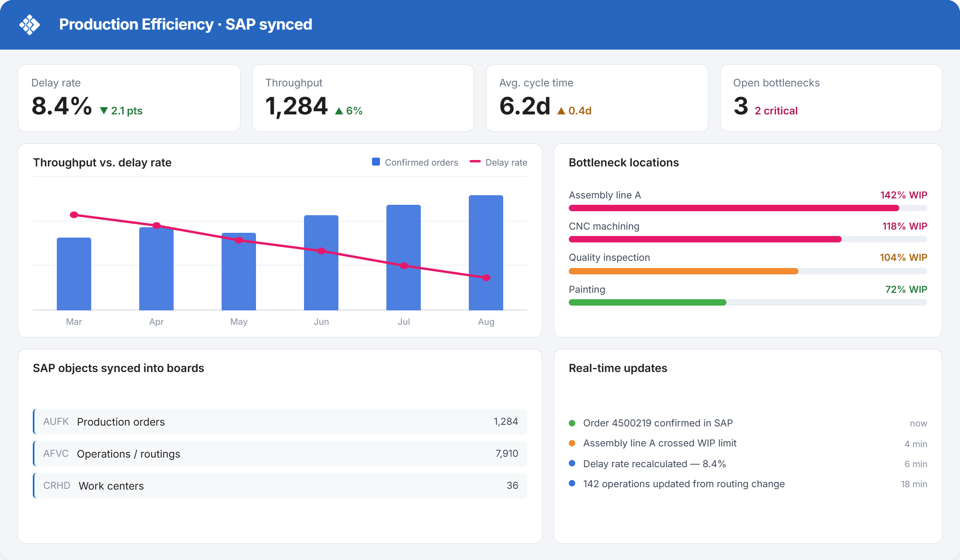
Task: Click the '72% WIP' value
Action: (906, 290)
